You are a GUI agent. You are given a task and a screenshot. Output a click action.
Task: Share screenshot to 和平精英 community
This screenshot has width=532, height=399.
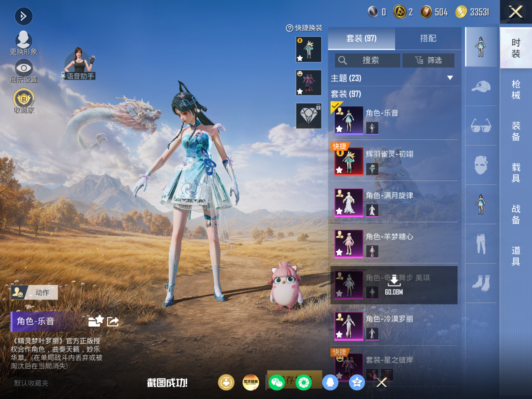(250, 383)
